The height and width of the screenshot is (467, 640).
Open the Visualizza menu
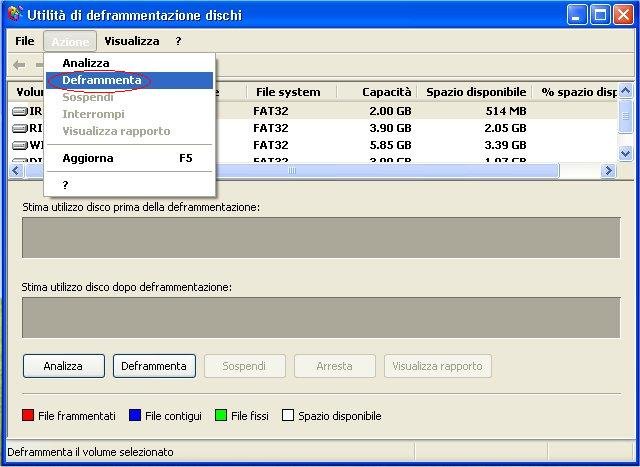coord(132,41)
